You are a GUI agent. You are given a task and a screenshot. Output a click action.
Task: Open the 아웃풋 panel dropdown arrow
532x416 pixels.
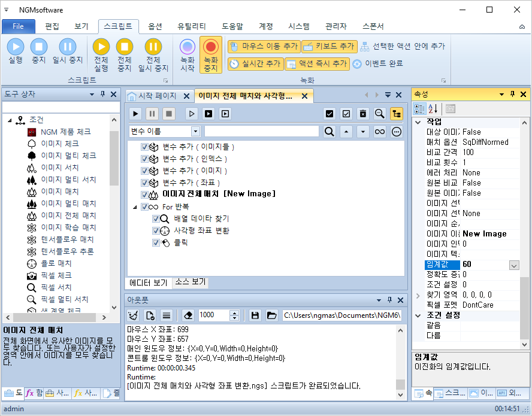click(379, 300)
